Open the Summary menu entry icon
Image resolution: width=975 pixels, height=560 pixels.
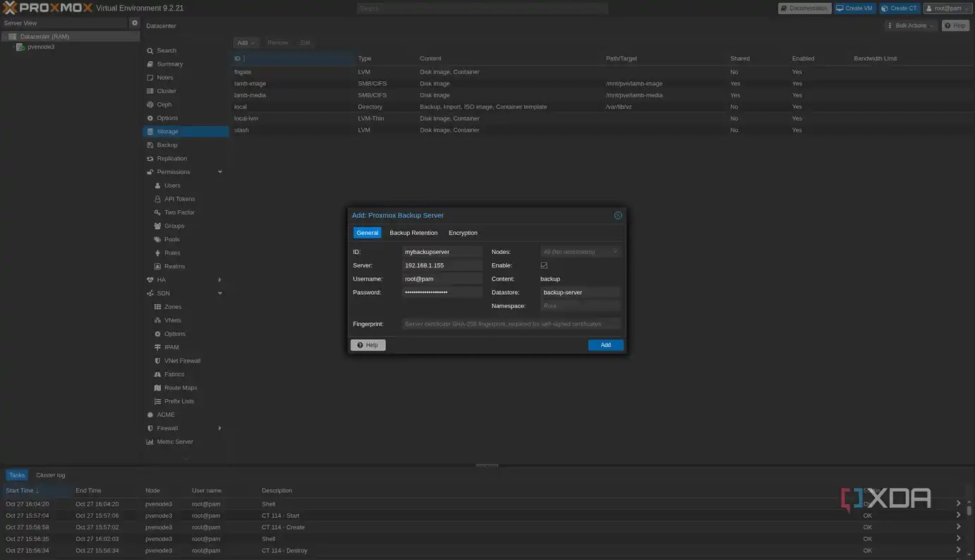click(150, 64)
